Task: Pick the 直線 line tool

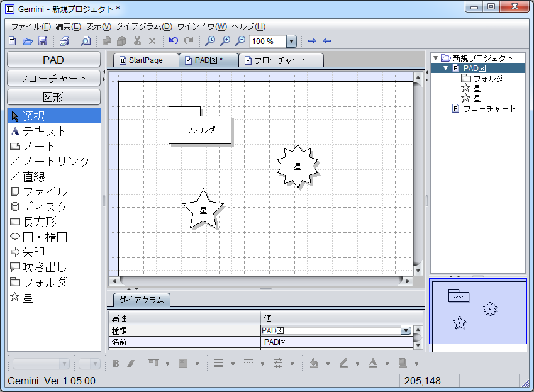Action: point(54,176)
